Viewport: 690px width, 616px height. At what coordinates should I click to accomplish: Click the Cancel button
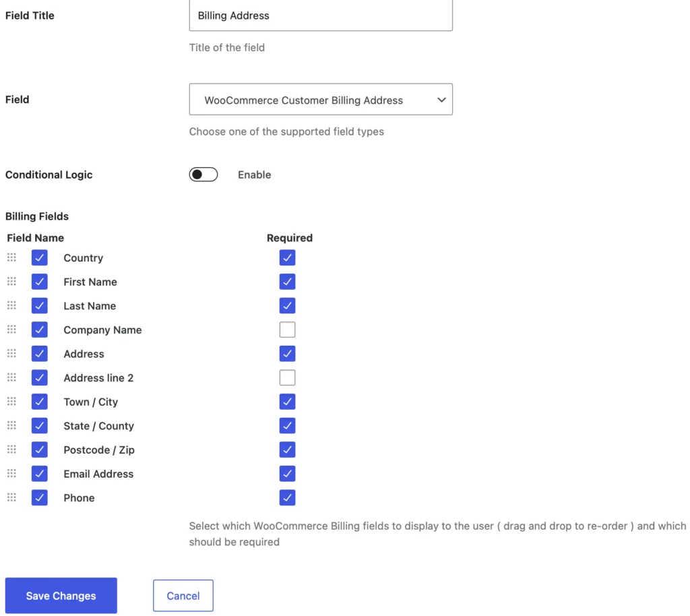pyautogui.click(x=183, y=595)
